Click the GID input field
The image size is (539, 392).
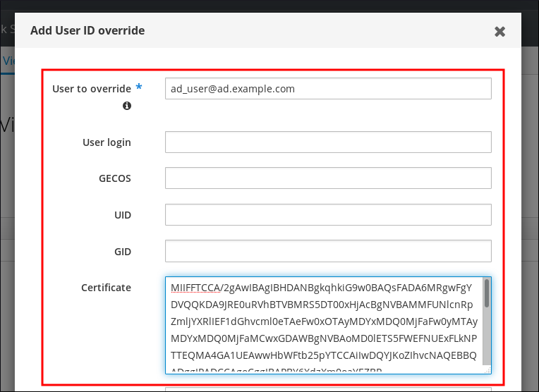coord(327,252)
